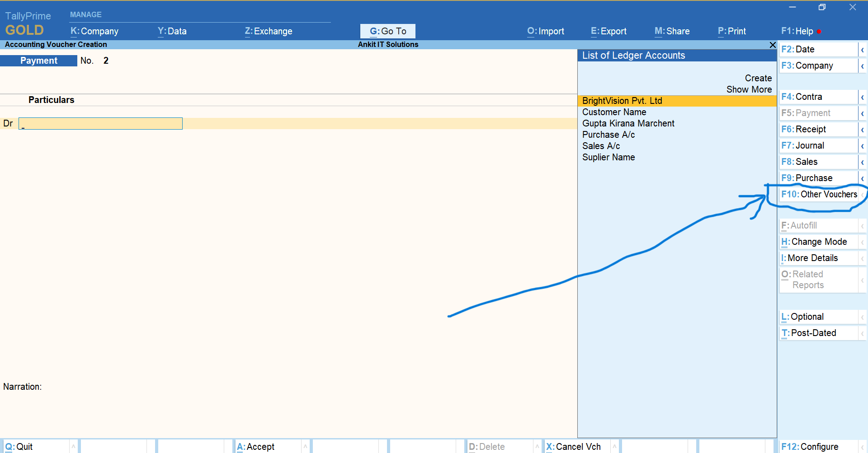Expand chevron next to F6: Receipt

pos(863,130)
